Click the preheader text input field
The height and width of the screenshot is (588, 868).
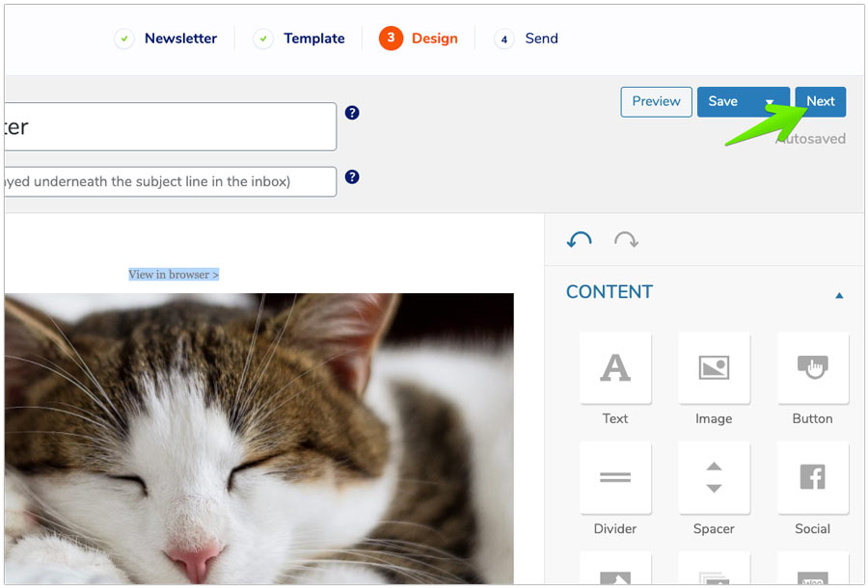pos(170,181)
